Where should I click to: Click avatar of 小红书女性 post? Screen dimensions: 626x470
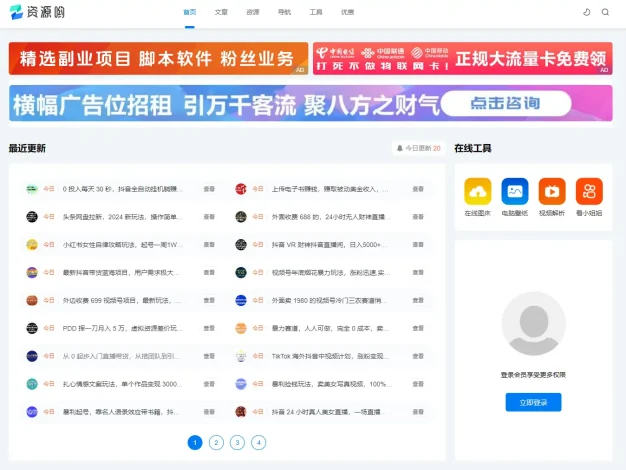click(x=32, y=244)
